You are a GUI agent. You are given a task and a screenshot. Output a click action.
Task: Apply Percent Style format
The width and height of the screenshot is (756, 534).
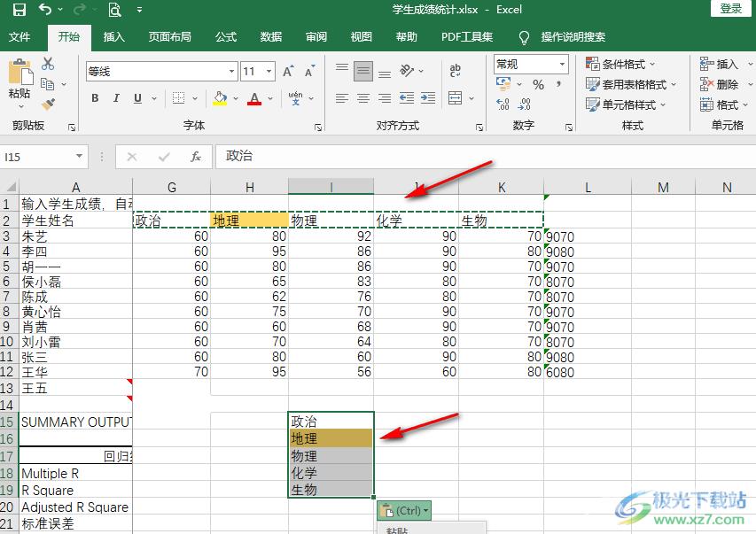point(539,85)
